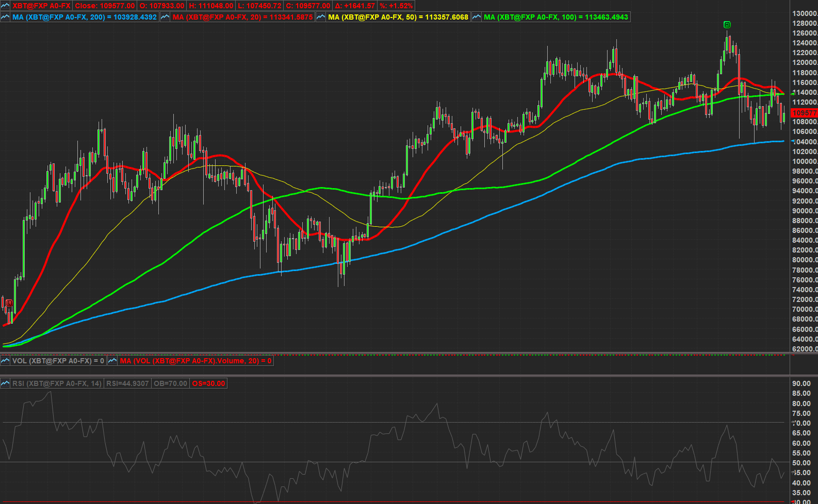
Task: Click the OB=70.00 overbought label
Action: click(170, 383)
